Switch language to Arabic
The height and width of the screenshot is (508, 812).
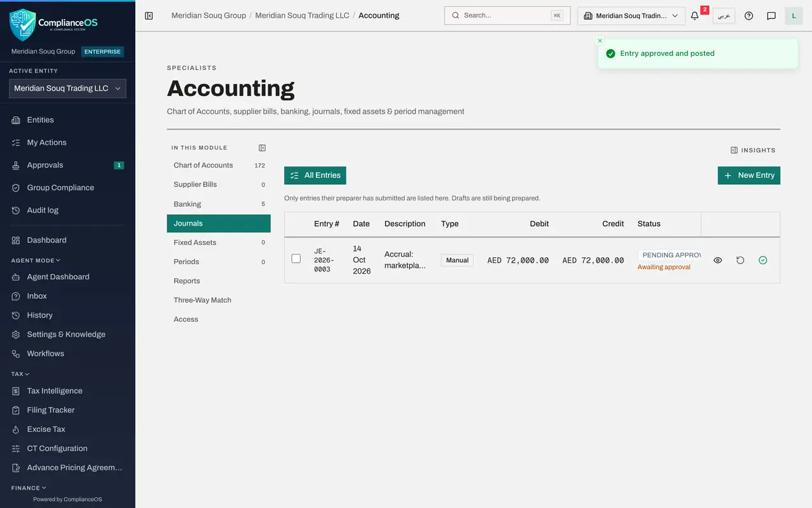coord(724,16)
